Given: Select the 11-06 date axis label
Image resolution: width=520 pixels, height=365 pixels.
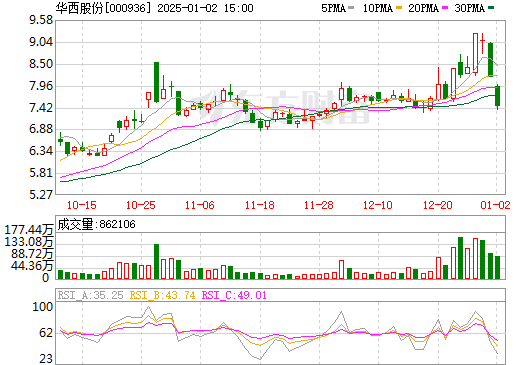Looking at the screenshot, I should (200, 205).
